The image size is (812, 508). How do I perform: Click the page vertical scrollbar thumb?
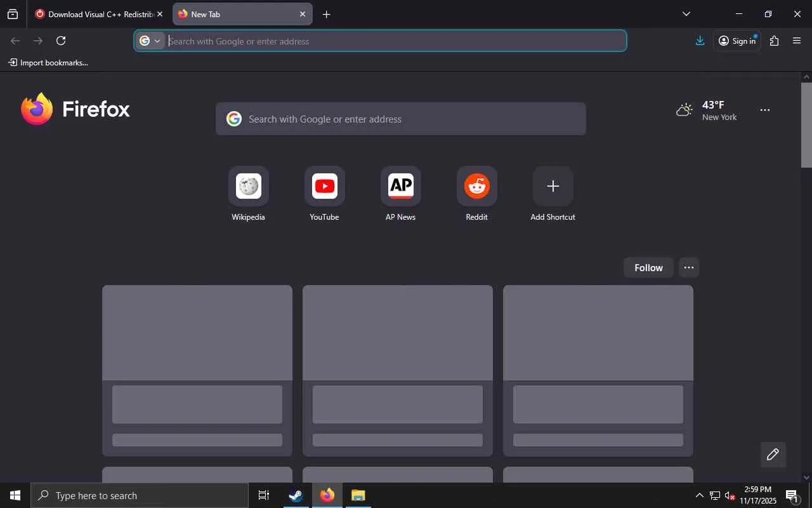(806, 124)
